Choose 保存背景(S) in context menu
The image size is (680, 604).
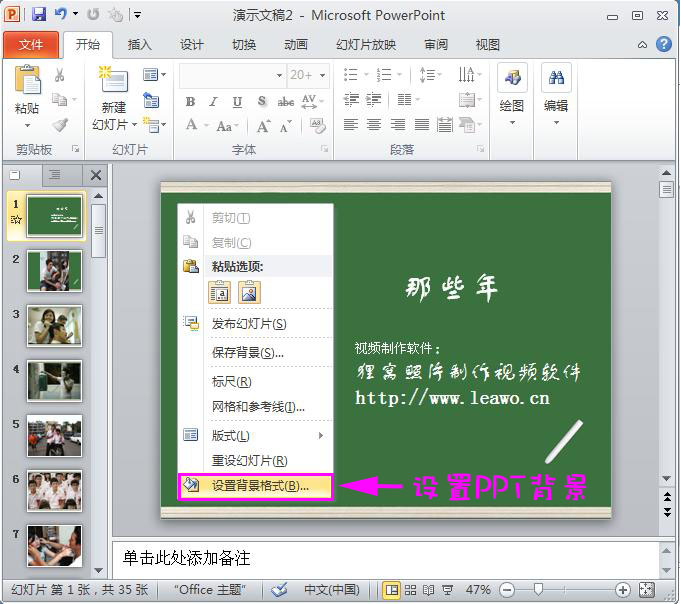point(255,353)
